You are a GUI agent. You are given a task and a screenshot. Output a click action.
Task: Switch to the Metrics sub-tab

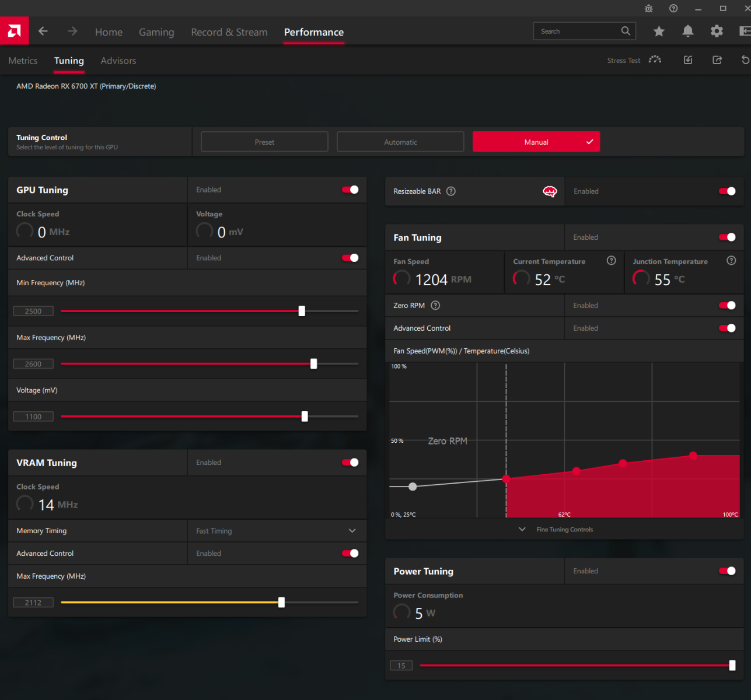[x=23, y=61]
